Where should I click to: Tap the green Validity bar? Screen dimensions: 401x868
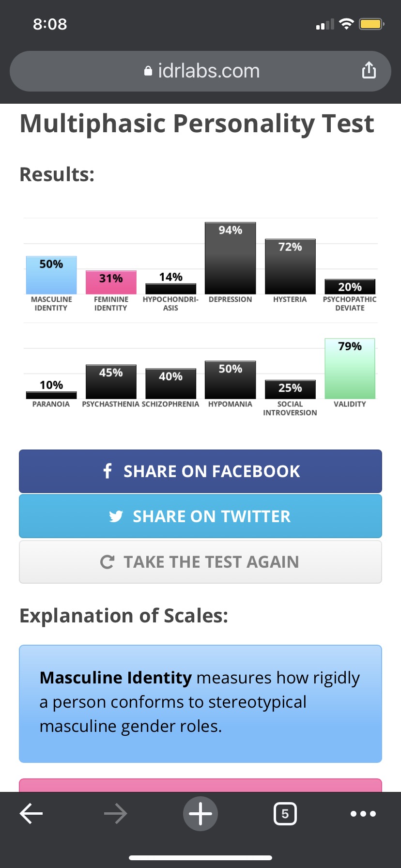(350, 369)
